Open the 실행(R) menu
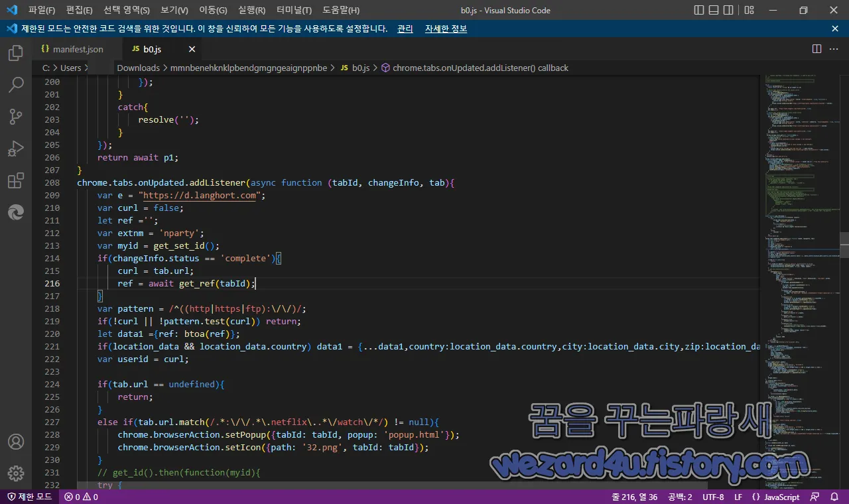This screenshot has width=849, height=504. (x=251, y=10)
